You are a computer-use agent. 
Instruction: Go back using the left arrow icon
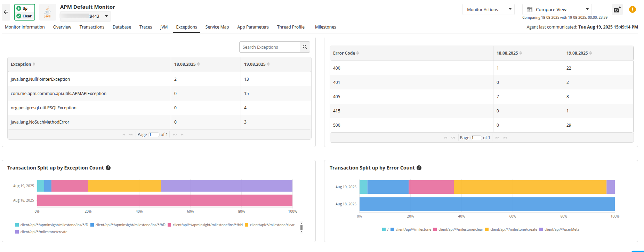(x=6, y=12)
